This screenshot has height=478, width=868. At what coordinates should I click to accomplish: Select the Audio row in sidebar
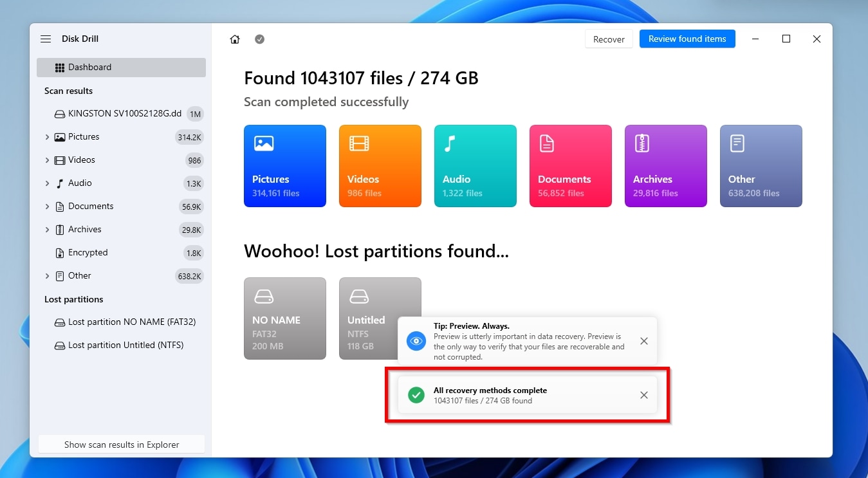121,183
